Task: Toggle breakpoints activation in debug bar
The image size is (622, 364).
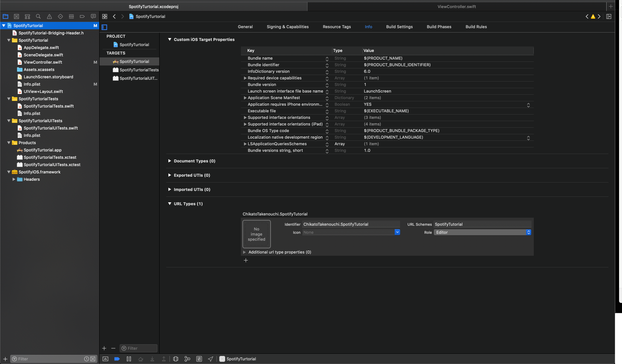Action: pyautogui.click(x=117, y=359)
